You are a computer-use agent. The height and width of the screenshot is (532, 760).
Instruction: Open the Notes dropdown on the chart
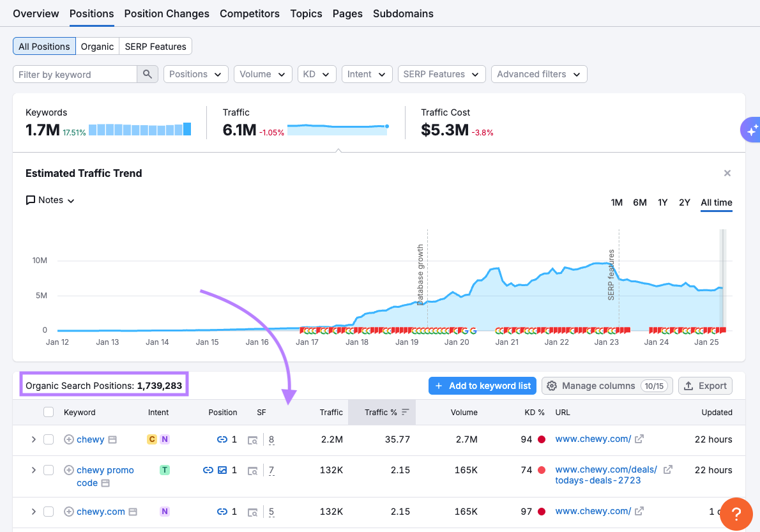tap(50, 201)
